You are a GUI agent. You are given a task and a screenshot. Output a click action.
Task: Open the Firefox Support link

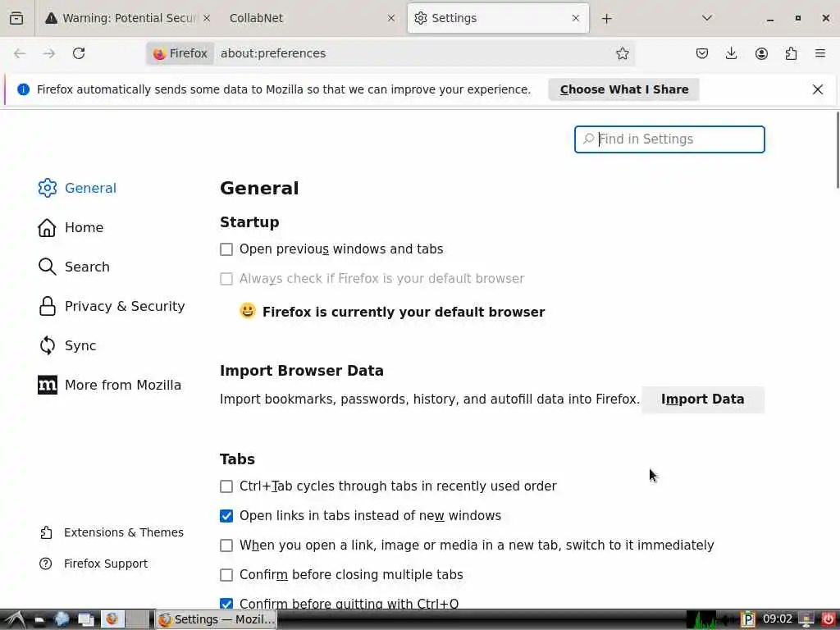point(94,564)
